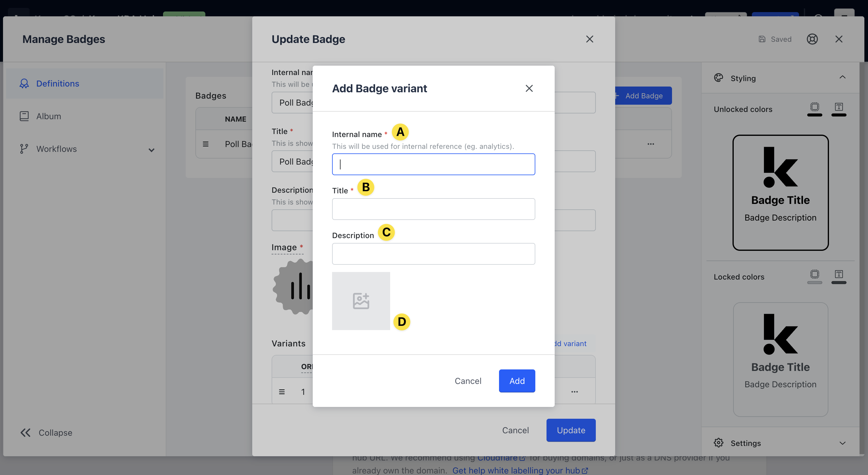Close the Add Badge variant dialog
868x475 pixels.
click(529, 88)
